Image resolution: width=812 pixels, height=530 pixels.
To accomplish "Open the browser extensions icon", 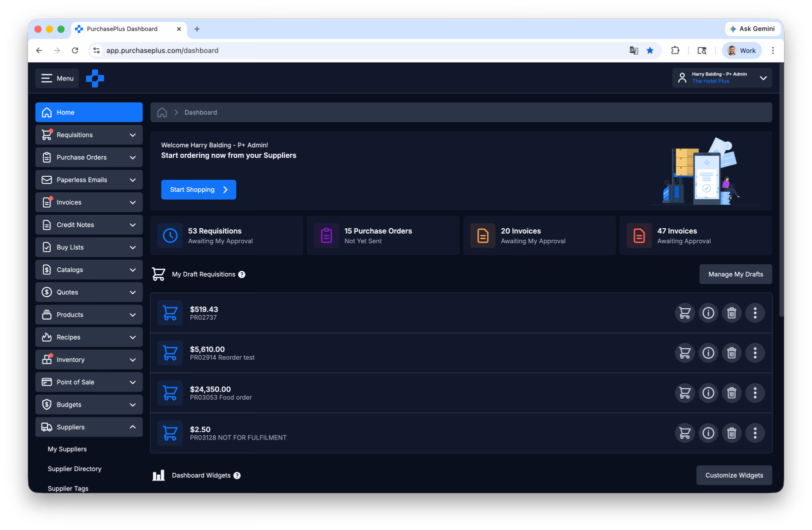I will (x=675, y=50).
